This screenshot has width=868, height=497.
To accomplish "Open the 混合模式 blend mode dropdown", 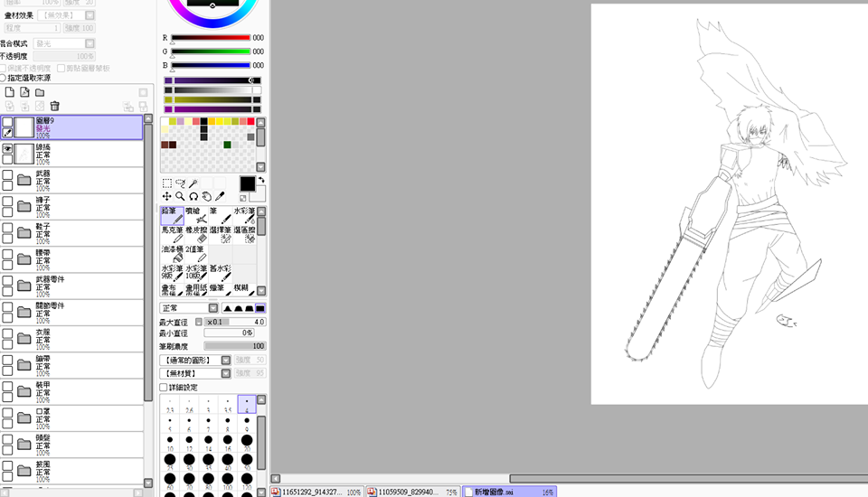I will coord(90,43).
